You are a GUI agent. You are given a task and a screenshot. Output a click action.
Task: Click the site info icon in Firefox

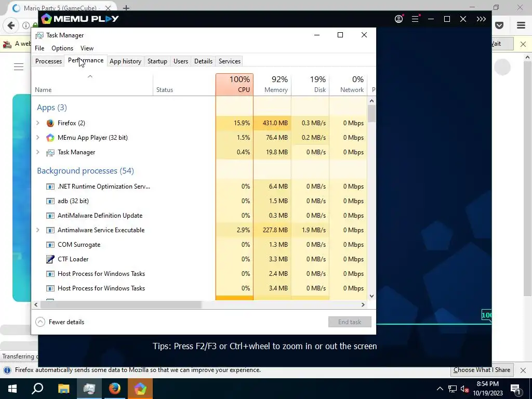click(25, 25)
